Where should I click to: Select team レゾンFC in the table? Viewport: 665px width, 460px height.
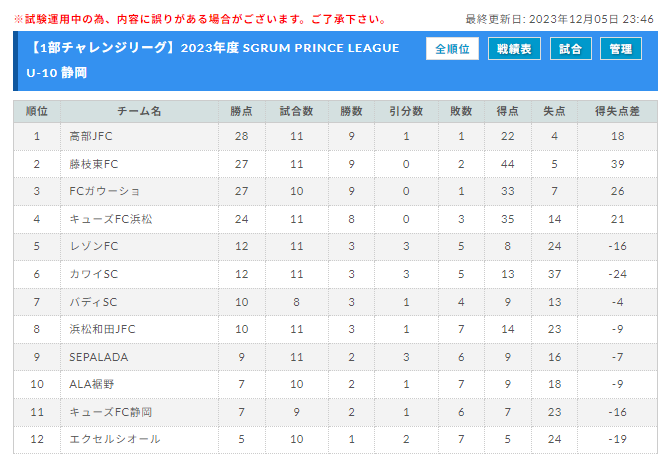94,246
